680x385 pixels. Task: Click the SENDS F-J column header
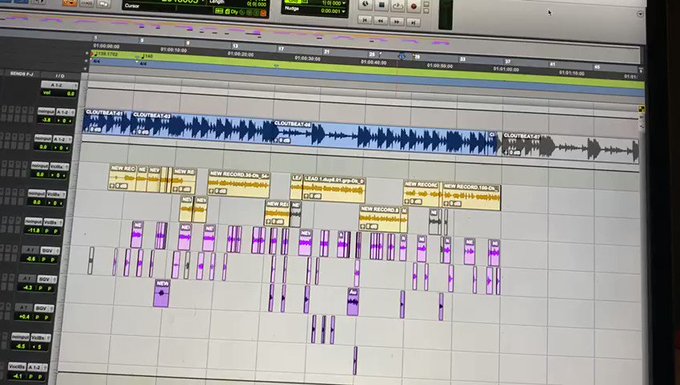22,74
